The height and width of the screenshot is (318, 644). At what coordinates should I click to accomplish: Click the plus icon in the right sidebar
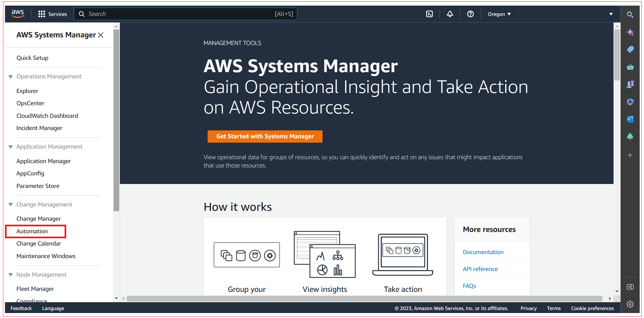click(630, 155)
